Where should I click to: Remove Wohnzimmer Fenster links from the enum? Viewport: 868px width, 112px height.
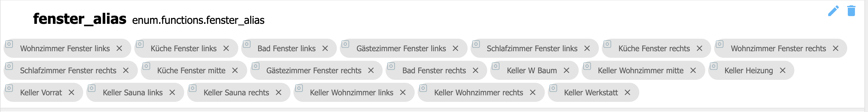point(119,48)
